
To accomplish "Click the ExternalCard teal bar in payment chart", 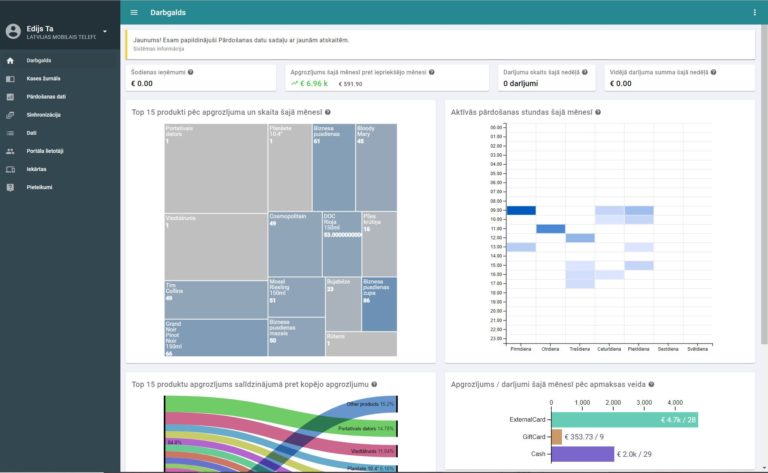I will click(x=625, y=420).
